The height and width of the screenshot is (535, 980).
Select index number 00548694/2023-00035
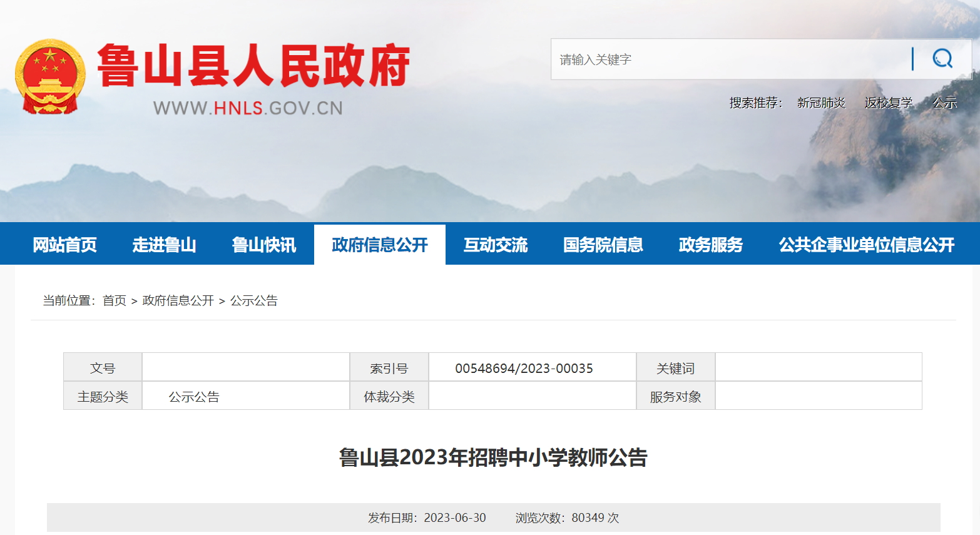coord(524,369)
